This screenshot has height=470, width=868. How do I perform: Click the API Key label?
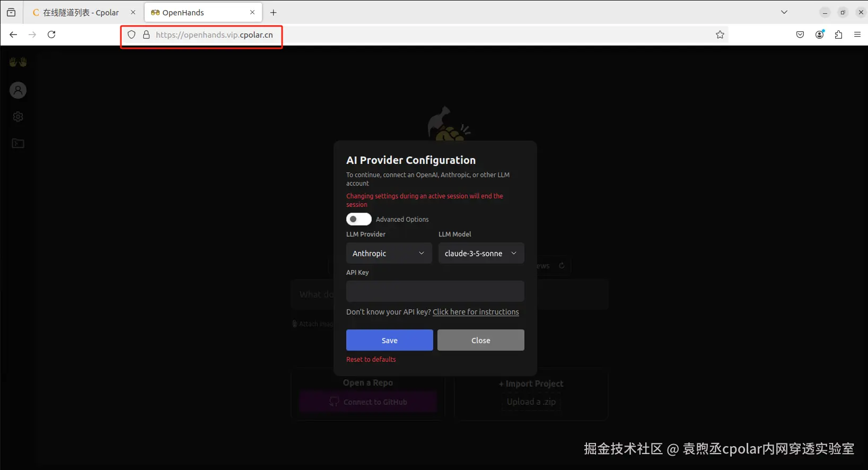coord(357,272)
